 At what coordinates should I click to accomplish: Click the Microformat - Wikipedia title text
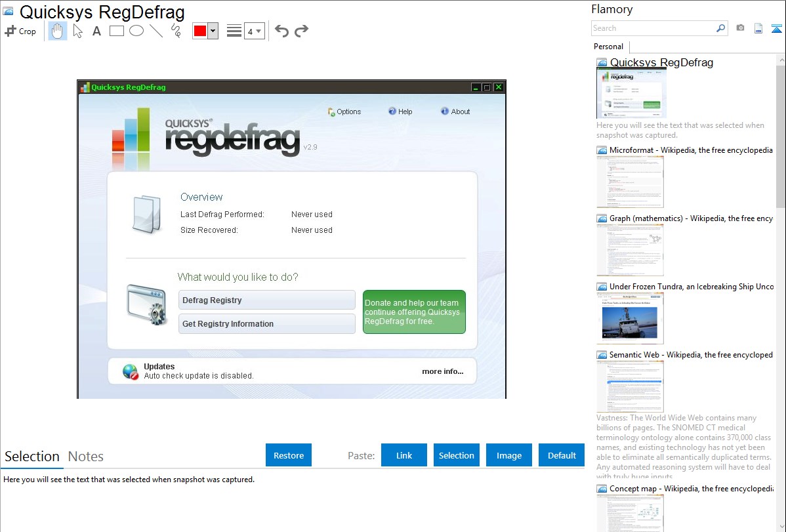691,150
